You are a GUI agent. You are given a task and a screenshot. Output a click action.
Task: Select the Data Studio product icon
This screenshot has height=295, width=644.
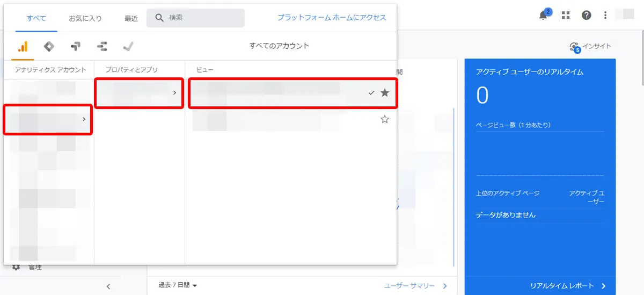pos(101,47)
